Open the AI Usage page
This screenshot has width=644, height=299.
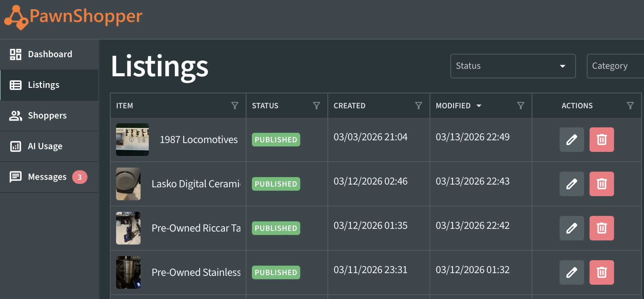click(x=49, y=146)
